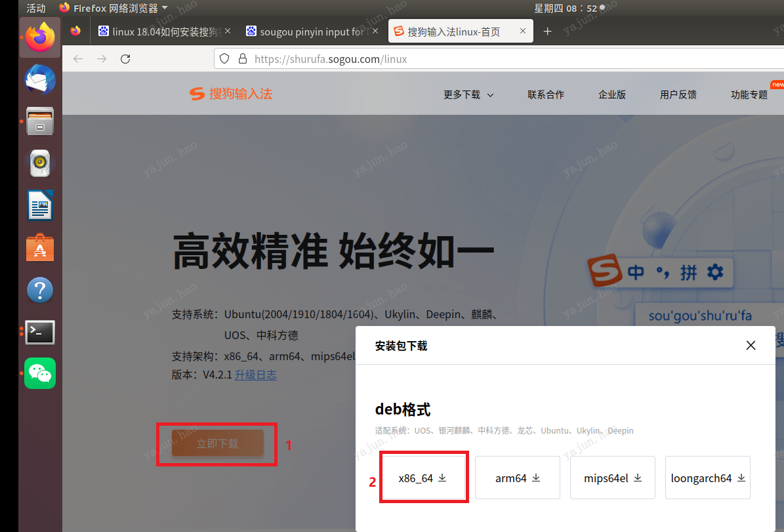
Task: Switch to the linux 18.04 Baidu tab
Action: coord(160,31)
